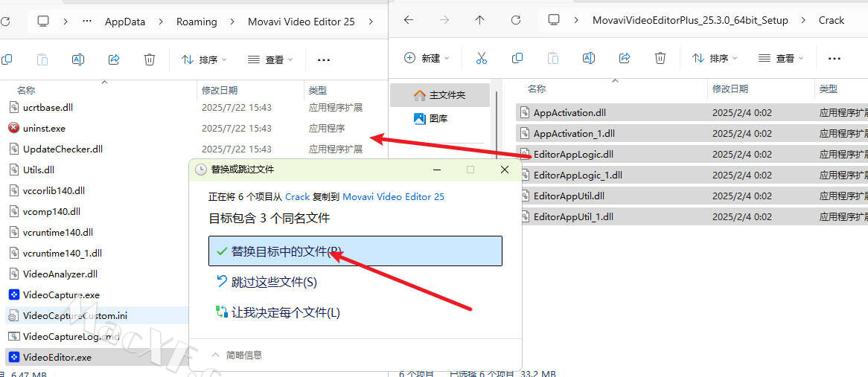
Task: Click Forward arrow in right window
Action: [444, 21]
